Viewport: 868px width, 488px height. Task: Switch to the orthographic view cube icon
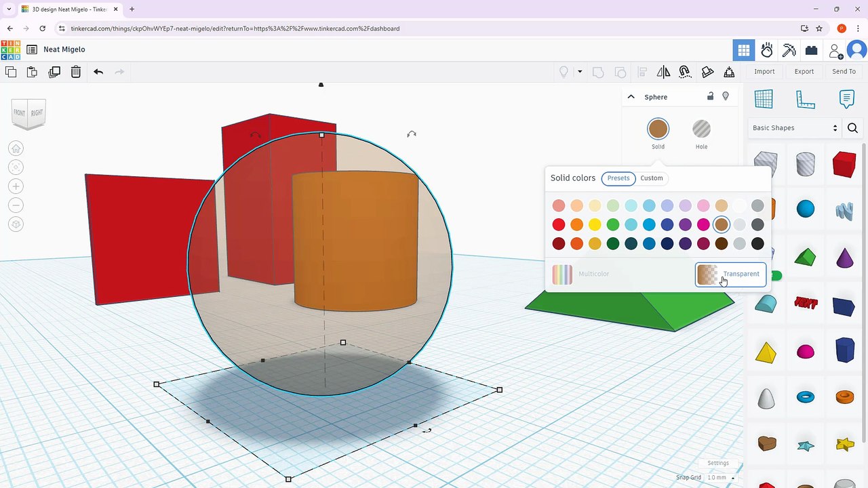click(16, 224)
